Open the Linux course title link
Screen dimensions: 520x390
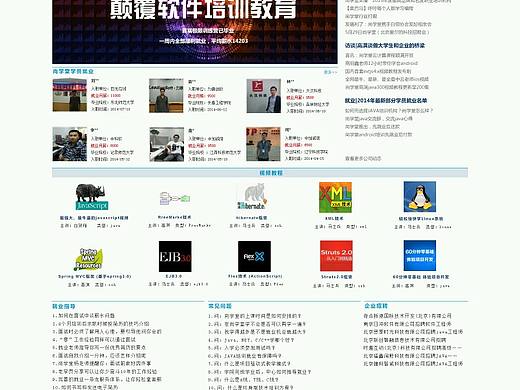click(x=421, y=219)
